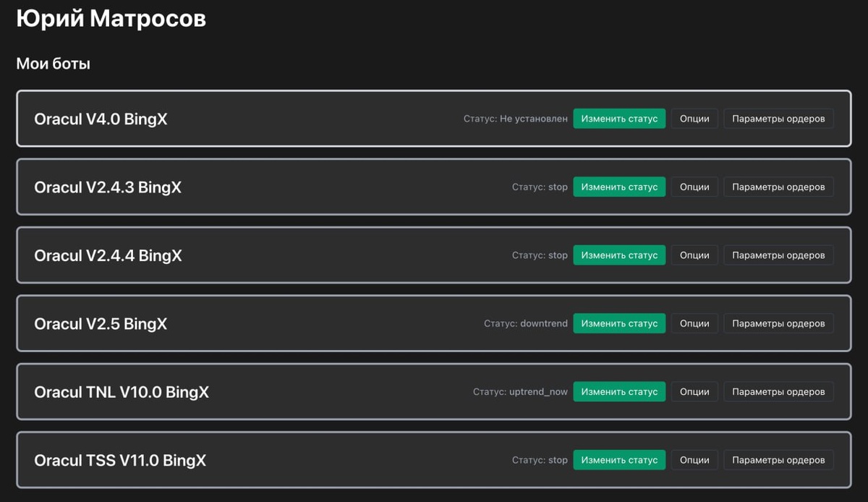868x502 pixels.
Task: Click Изменить статус for Oracul TSS V11.0 BingX
Action: [x=619, y=459]
